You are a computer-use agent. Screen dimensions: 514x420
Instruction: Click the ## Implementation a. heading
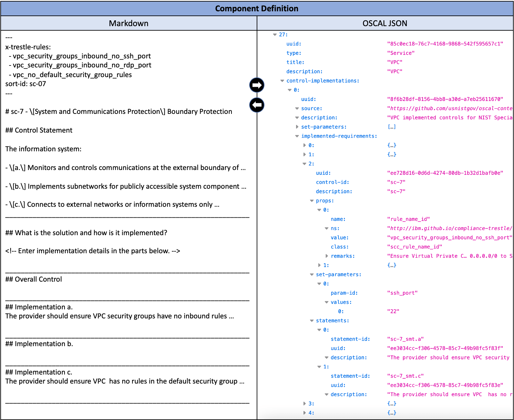pyautogui.click(x=39, y=307)
